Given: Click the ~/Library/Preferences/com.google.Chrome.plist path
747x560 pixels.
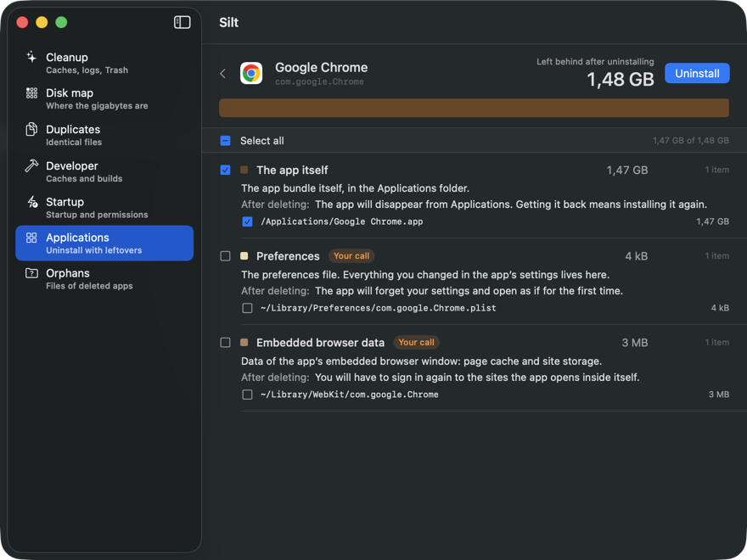Looking at the screenshot, I should click(x=379, y=308).
